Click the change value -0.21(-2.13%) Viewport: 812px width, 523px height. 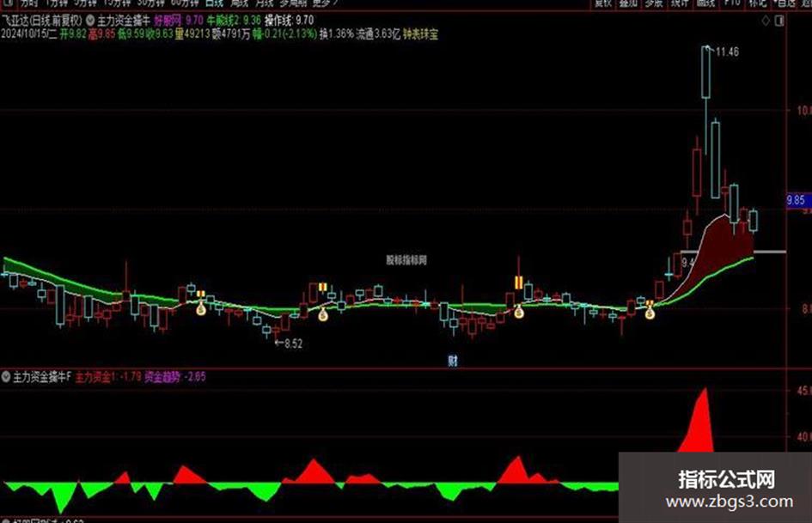(291, 34)
